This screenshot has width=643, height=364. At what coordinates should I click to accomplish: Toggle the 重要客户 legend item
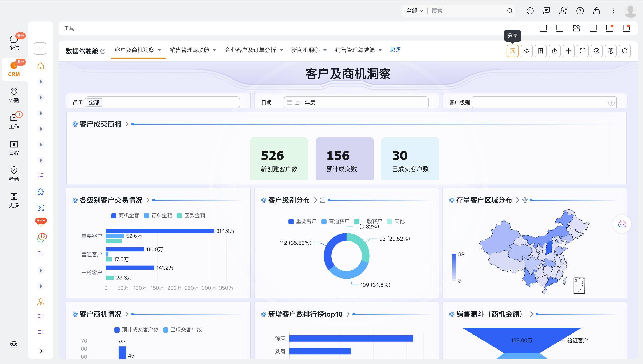coord(302,221)
